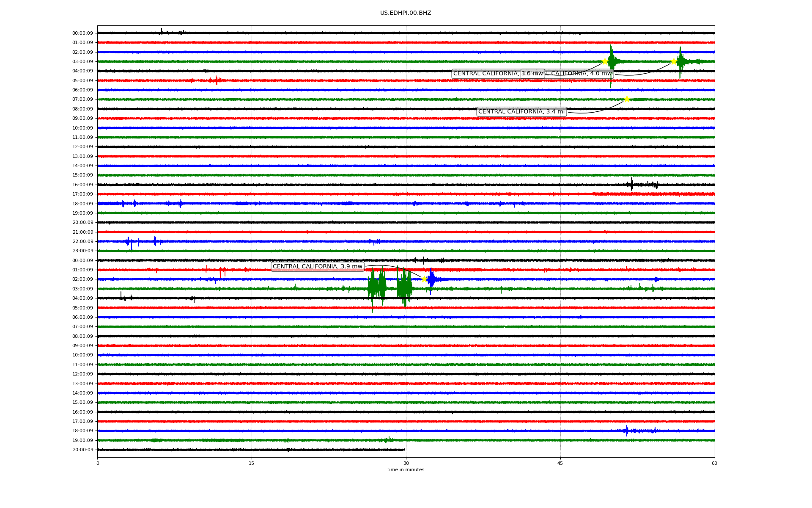Click the CENTRAL CALIFORNIA, 3.4 ml annotation
This screenshot has height=508, width=812.
(x=521, y=112)
